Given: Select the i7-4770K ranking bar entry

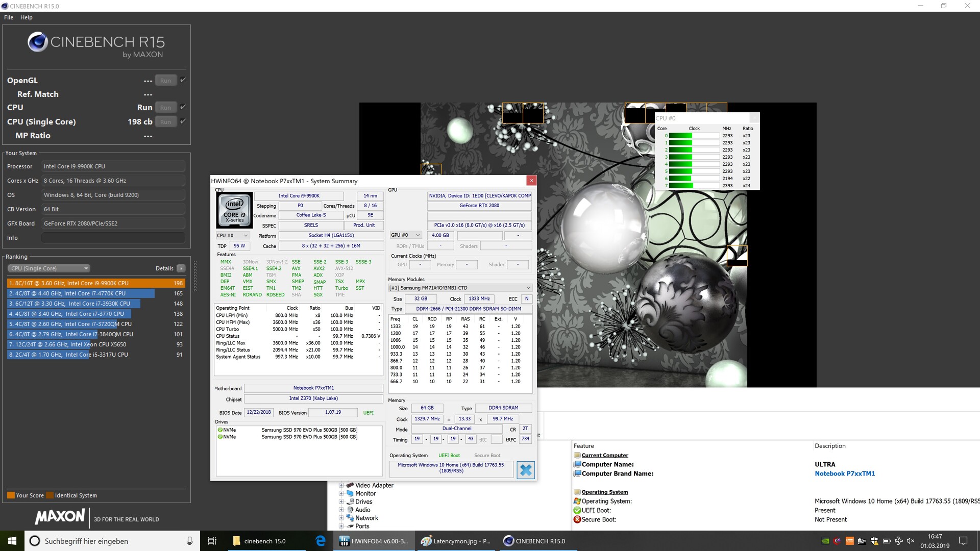Looking at the screenshot, I should [81, 293].
